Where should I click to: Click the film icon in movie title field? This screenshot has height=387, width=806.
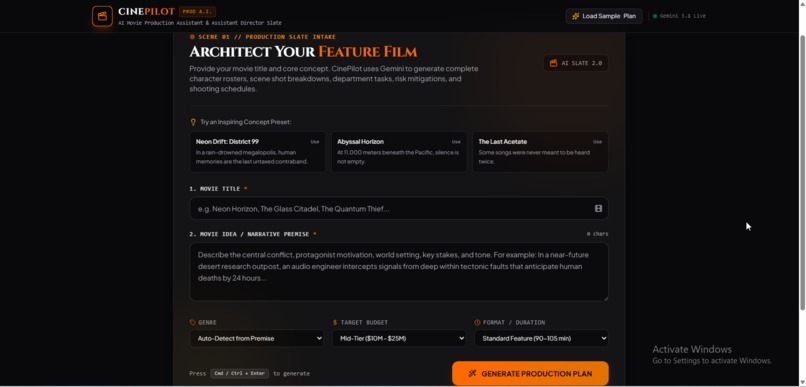click(x=598, y=209)
